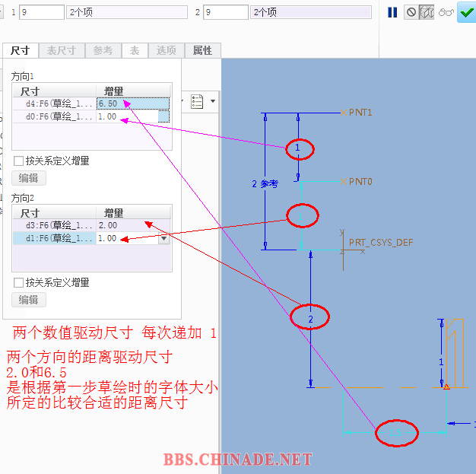Select the no-preview circle-slash icon
Image resolution: width=476 pixels, height=474 pixels.
pos(411,12)
